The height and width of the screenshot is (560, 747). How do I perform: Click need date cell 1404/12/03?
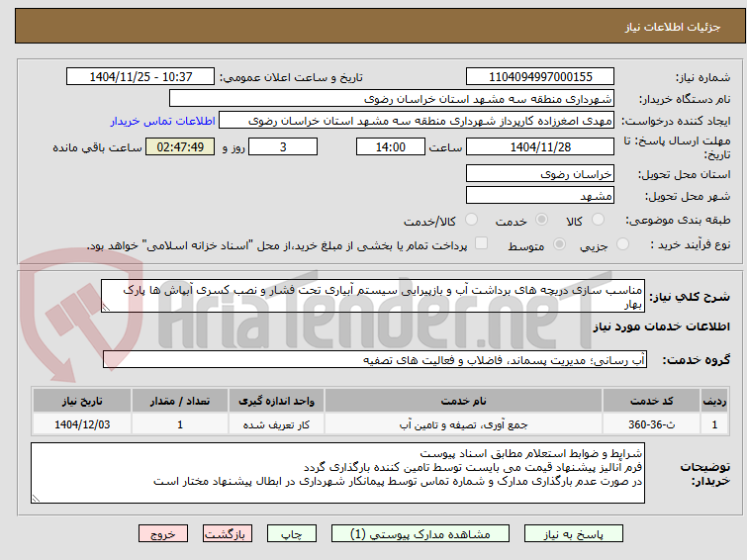pos(82,424)
